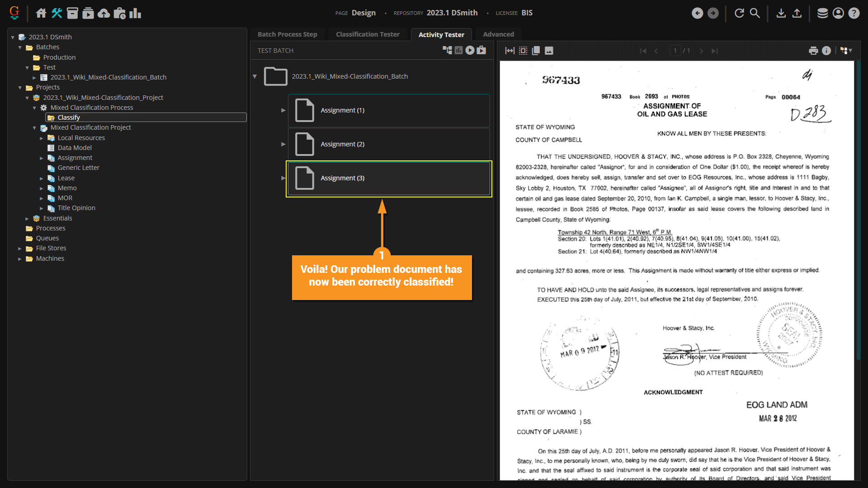The height and width of the screenshot is (488, 868).
Task: Toggle the selection region icon in viewer
Action: pos(523,51)
